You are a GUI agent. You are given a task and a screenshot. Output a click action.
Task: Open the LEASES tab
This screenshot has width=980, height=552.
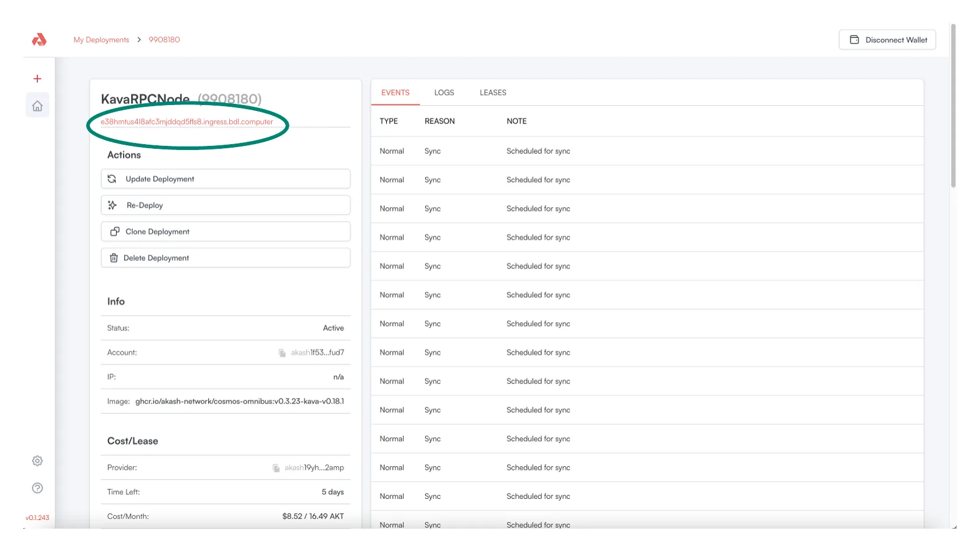493,93
